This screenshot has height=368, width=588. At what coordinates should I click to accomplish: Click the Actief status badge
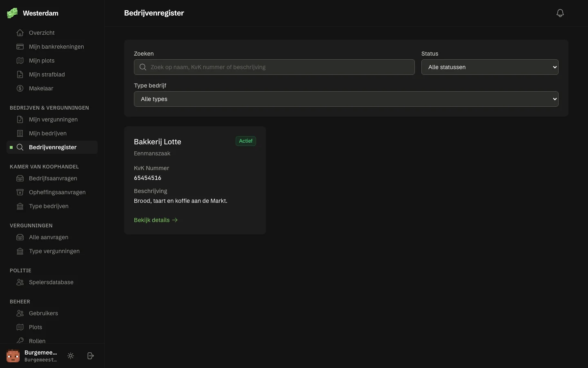(246, 141)
